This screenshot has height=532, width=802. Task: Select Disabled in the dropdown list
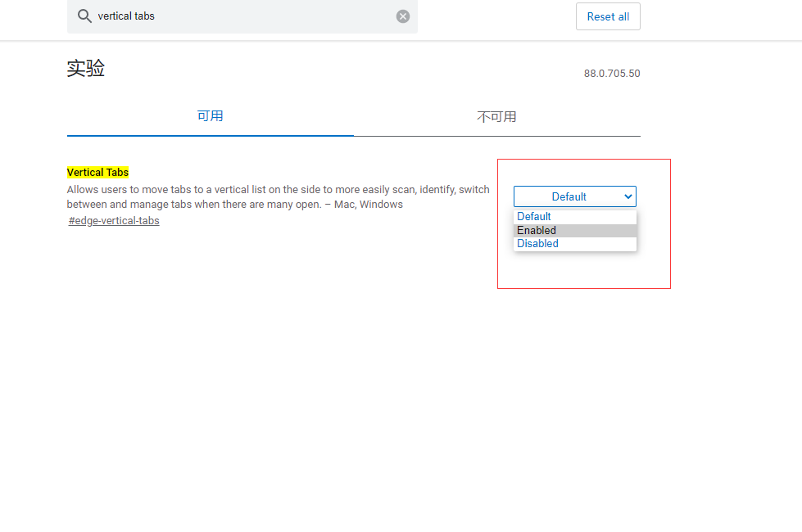point(575,244)
